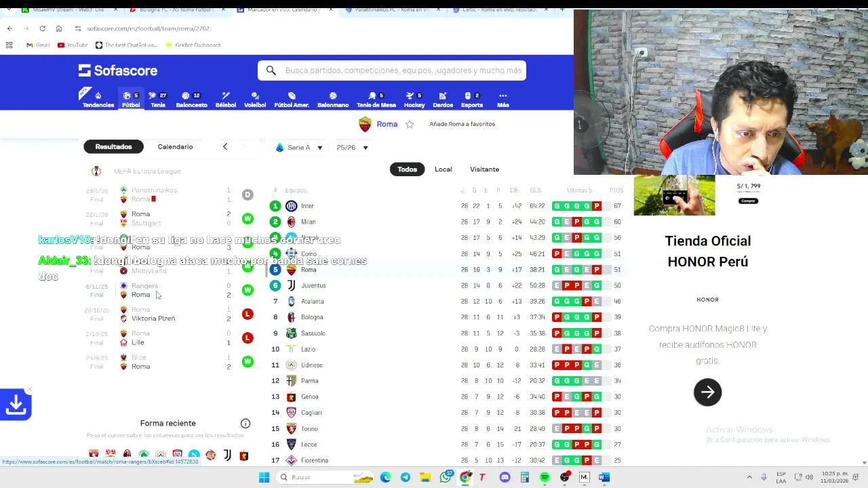Screen dimensions: 868x488
Task: Click the magnifier search icon
Action: [271, 70]
